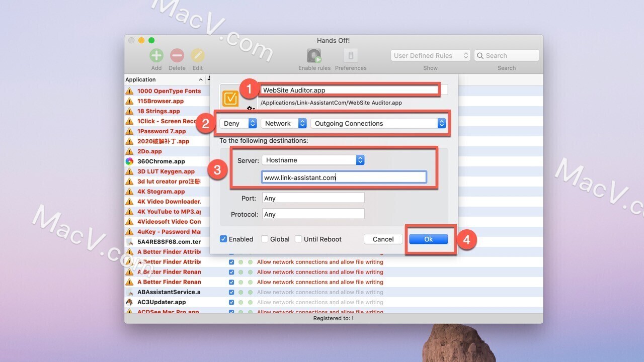Open the Deny action dropdown
644x362 pixels.
(238, 123)
